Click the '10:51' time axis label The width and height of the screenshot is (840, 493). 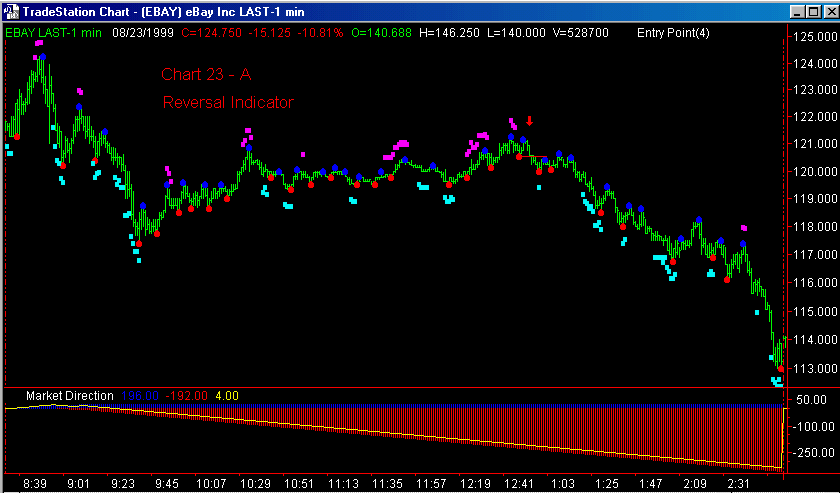(299, 484)
